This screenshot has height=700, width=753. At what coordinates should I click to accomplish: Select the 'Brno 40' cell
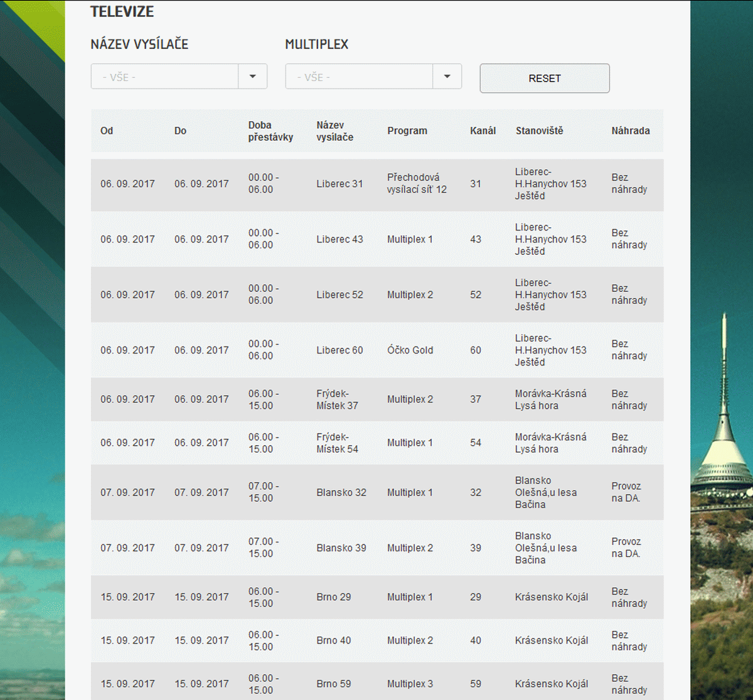pos(334,640)
